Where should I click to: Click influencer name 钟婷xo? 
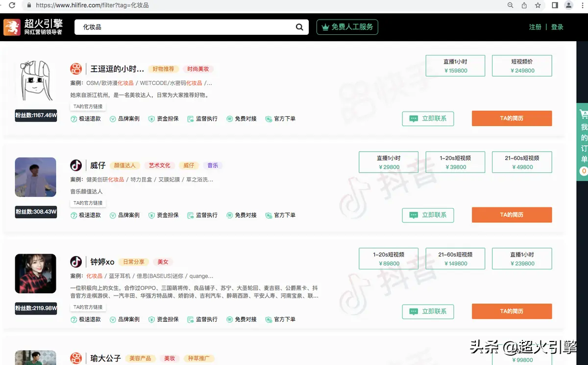tap(102, 262)
